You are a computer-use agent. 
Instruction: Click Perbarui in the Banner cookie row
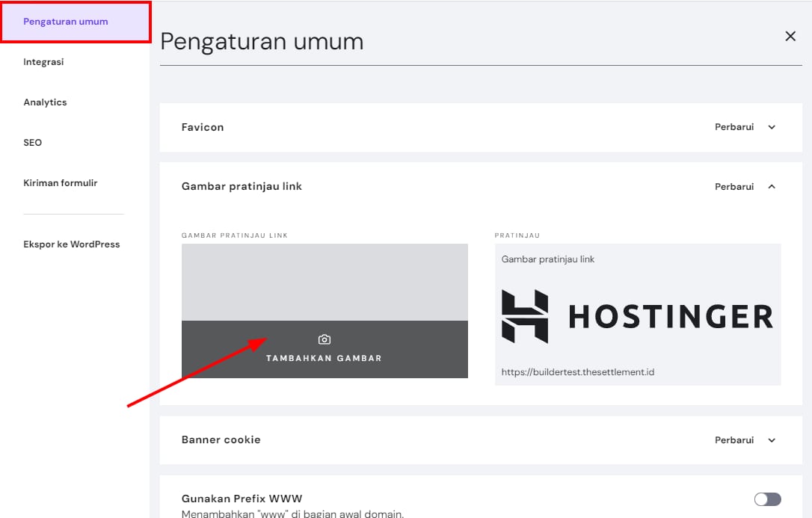pyautogui.click(x=734, y=440)
